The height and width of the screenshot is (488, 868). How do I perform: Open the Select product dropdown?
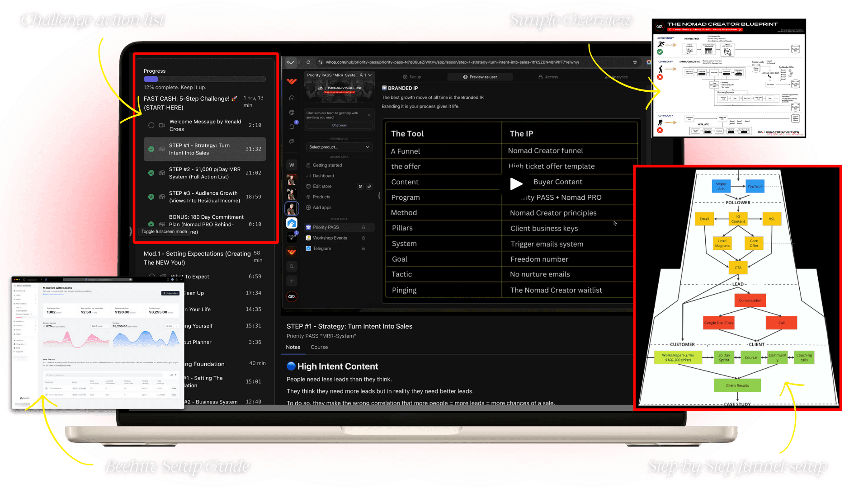coord(339,147)
